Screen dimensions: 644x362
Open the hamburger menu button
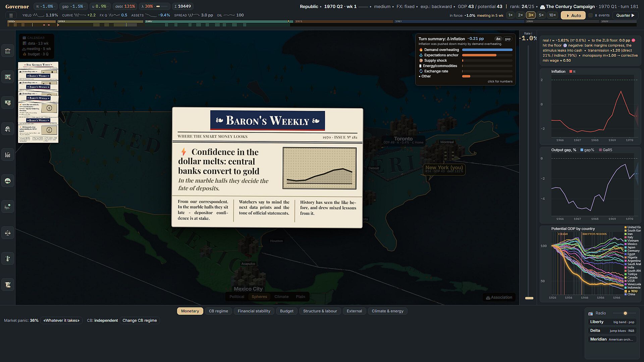11,15
